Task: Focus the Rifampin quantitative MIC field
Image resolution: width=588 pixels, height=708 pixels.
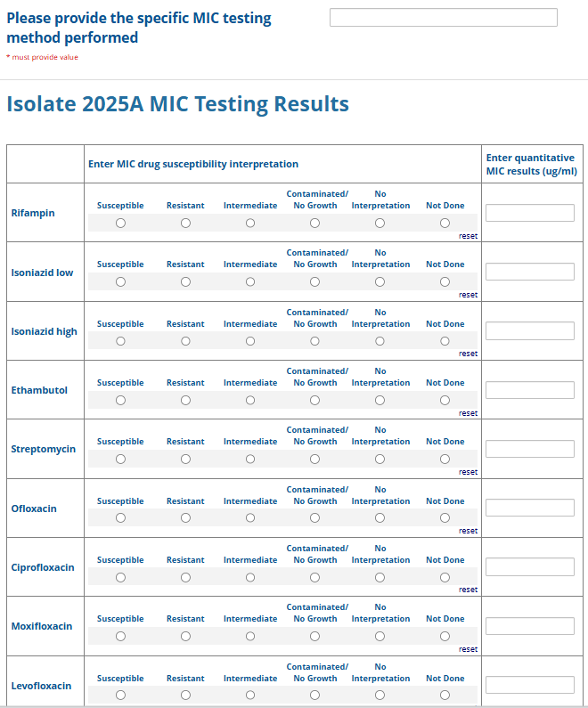Action: pyautogui.click(x=529, y=213)
